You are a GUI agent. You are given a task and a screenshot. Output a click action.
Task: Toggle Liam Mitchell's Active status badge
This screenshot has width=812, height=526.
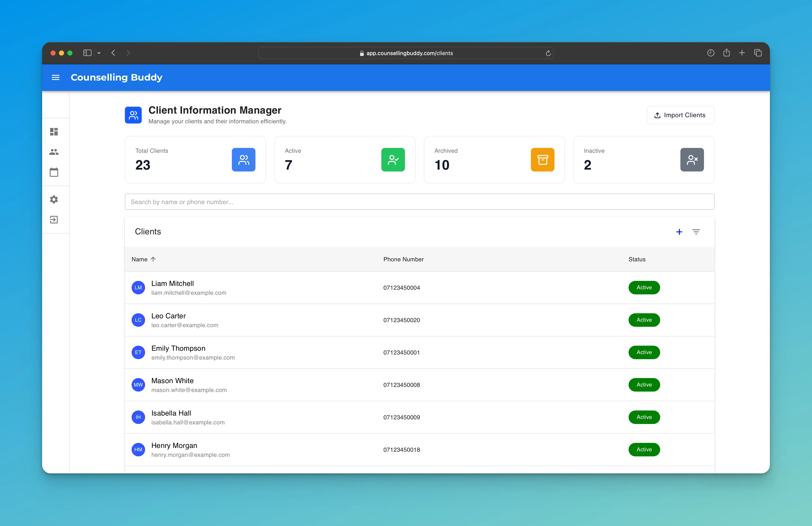pyautogui.click(x=644, y=287)
